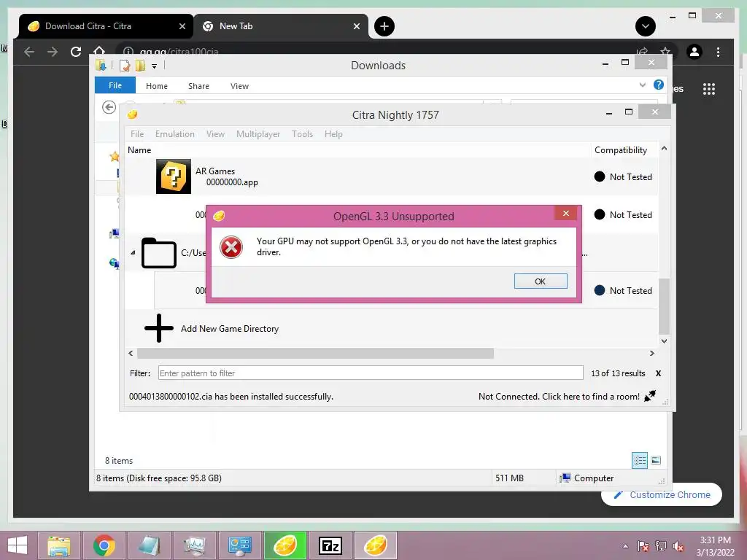Click Add New Game Directory
The image size is (747, 560).
pyautogui.click(x=230, y=329)
